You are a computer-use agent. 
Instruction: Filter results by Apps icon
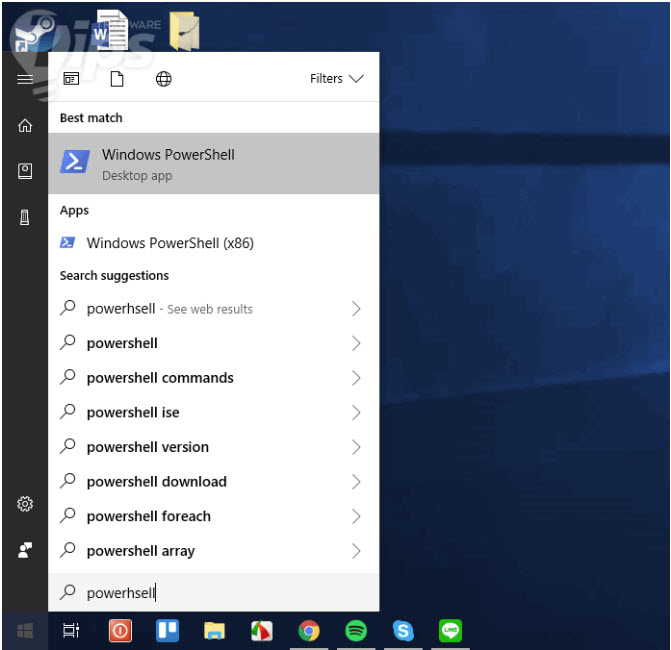[x=71, y=79]
